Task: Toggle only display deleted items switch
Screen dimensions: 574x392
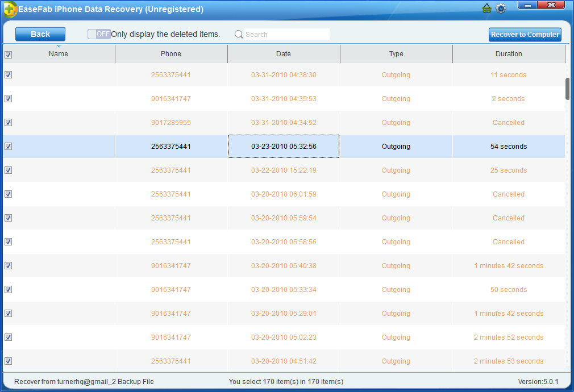Action: pyautogui.click(x=99, y=34)
